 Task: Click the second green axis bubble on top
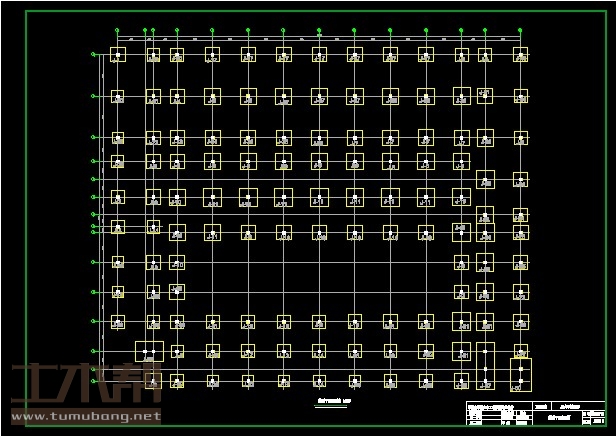145,31
